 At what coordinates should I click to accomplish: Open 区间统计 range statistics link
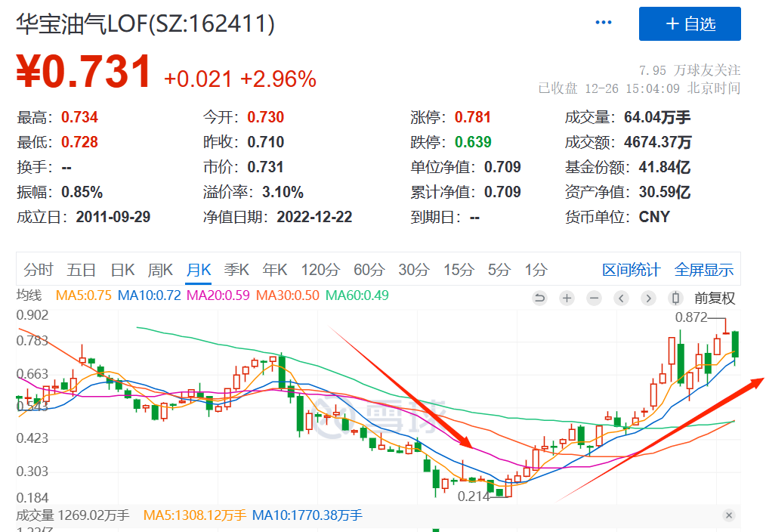[632, 270]
